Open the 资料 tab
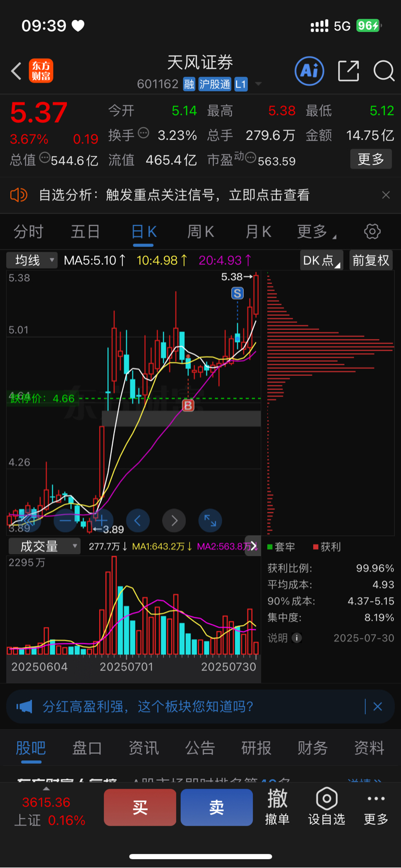 [x=369, y=748]
